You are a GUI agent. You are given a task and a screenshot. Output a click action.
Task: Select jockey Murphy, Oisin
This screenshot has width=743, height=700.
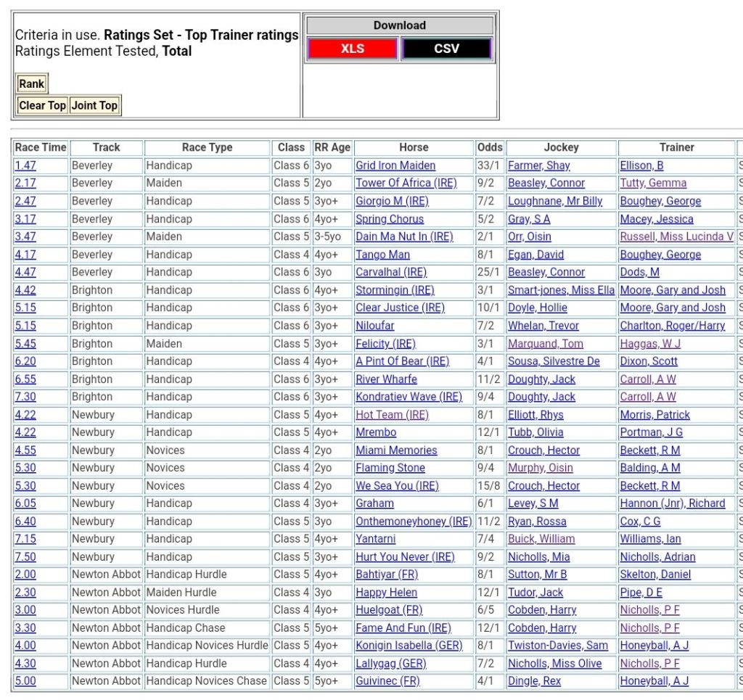(540, 468)
